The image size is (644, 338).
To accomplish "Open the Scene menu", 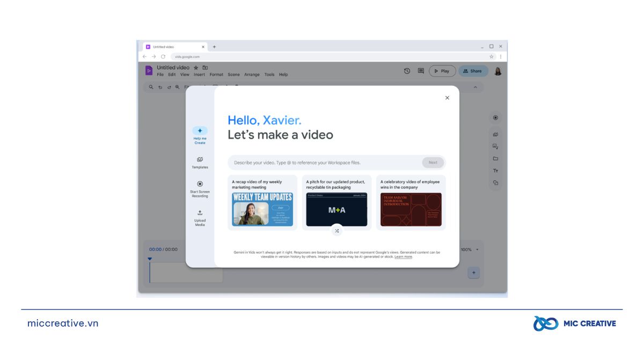I will coord(233,75).
